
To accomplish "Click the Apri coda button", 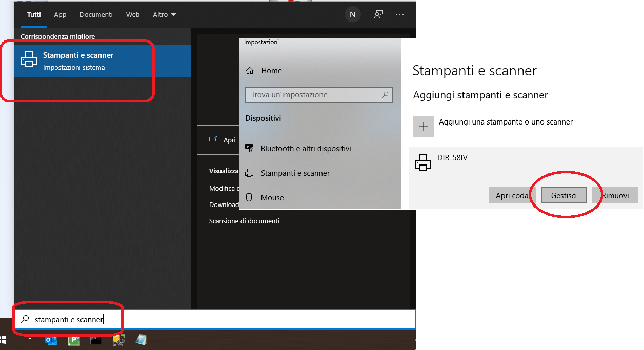I will coord(512,196).
